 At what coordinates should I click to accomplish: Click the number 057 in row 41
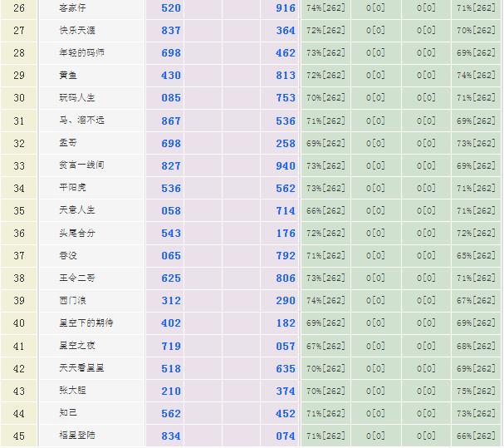[x=286, y=346]
